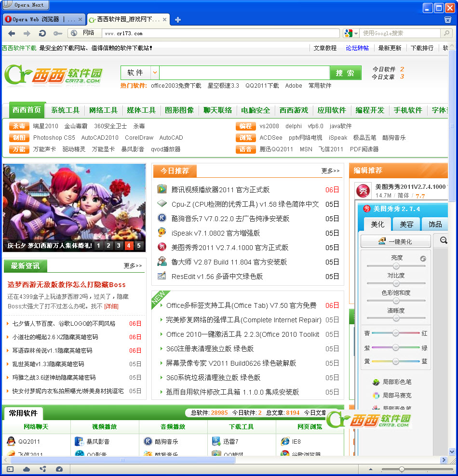The image size is (458, 476).
Task: Click the Opera Turbo speedometer icon
Action: [59, 469]
